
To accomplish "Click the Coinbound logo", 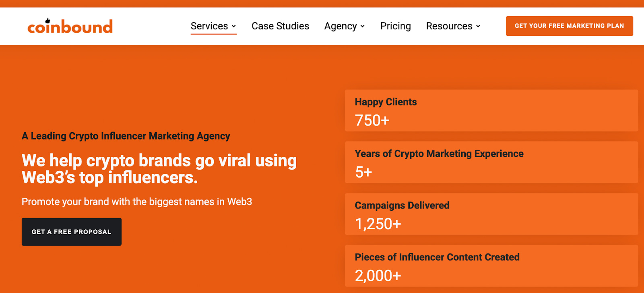I will point(70,26).
